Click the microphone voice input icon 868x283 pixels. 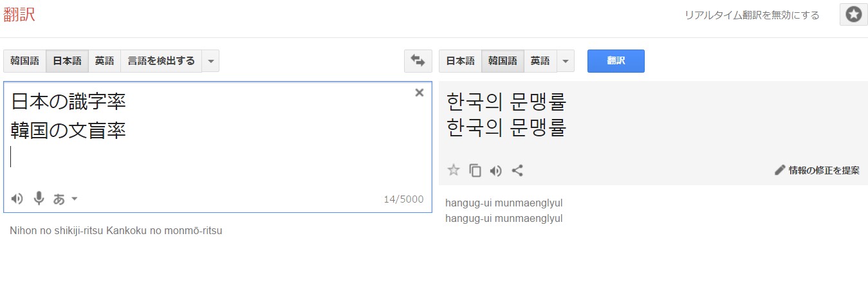[39, 199]
